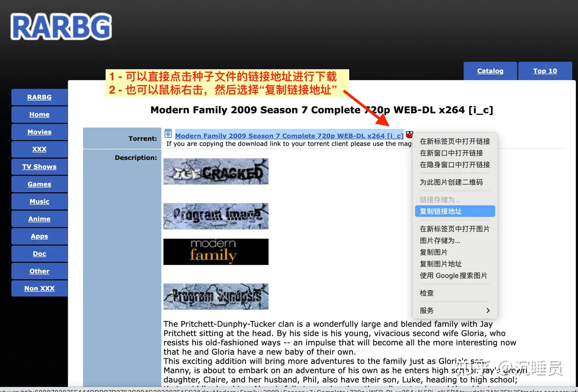Select 图片存储为... menu item
Image resolution: width=578 pixels, height=392 pixels.
(455, 240)
